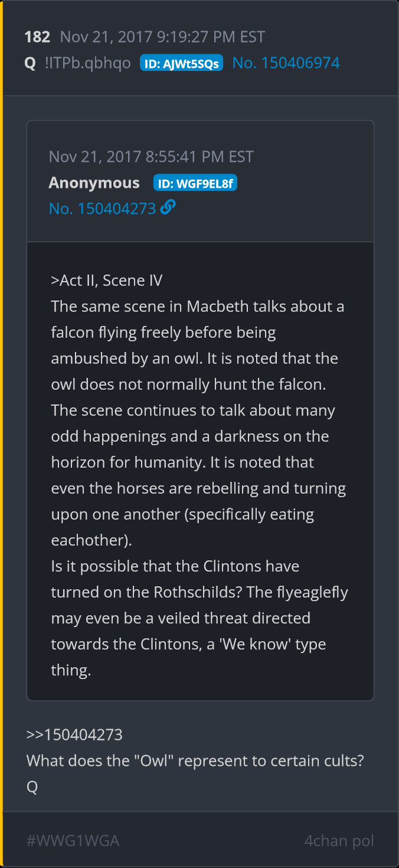This screenshot has width=399, height=868.
Task: Click the tripcode !ITPb.qbhqo
Action: click(x=87, y=63)
